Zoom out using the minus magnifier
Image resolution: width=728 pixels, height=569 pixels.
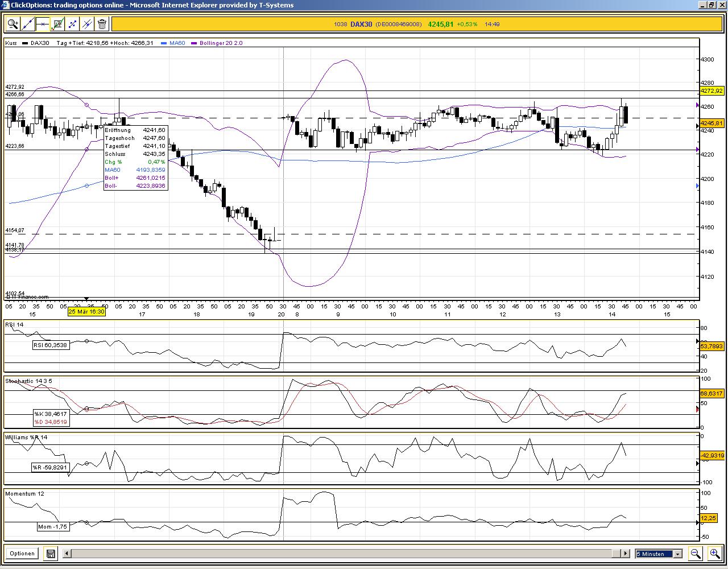click(695, 553)
